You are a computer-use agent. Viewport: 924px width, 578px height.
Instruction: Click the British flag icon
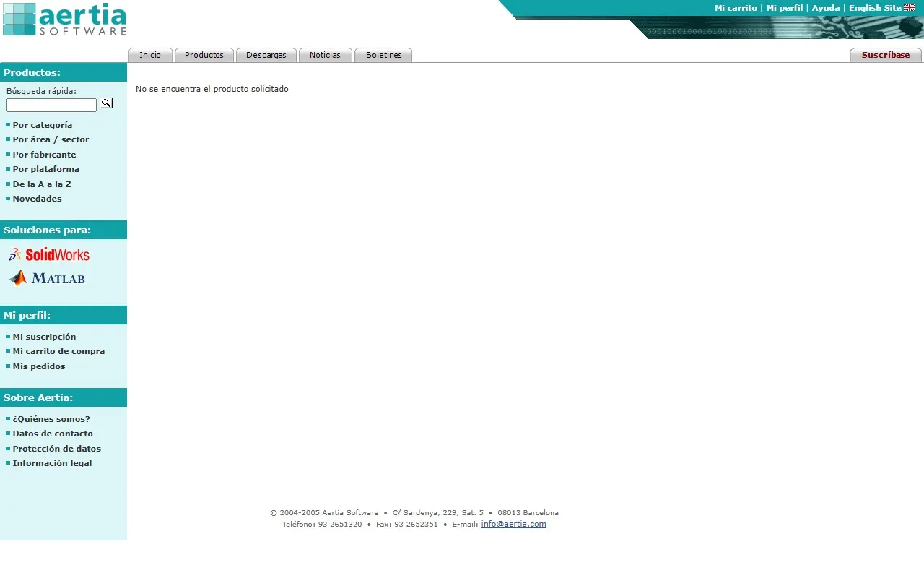(x=910, y=8)
